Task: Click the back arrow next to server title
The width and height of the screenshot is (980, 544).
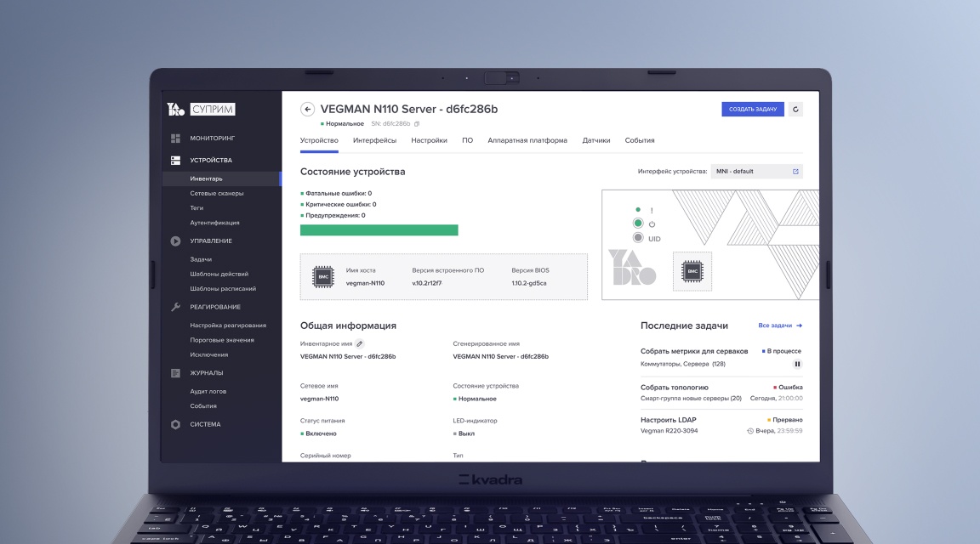Action: coord(308,110)
